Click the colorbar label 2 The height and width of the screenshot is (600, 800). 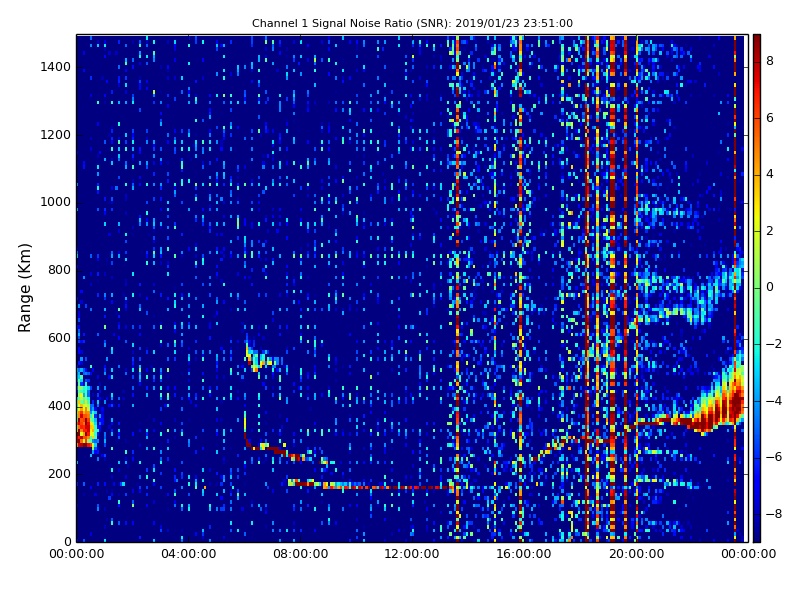770,231
